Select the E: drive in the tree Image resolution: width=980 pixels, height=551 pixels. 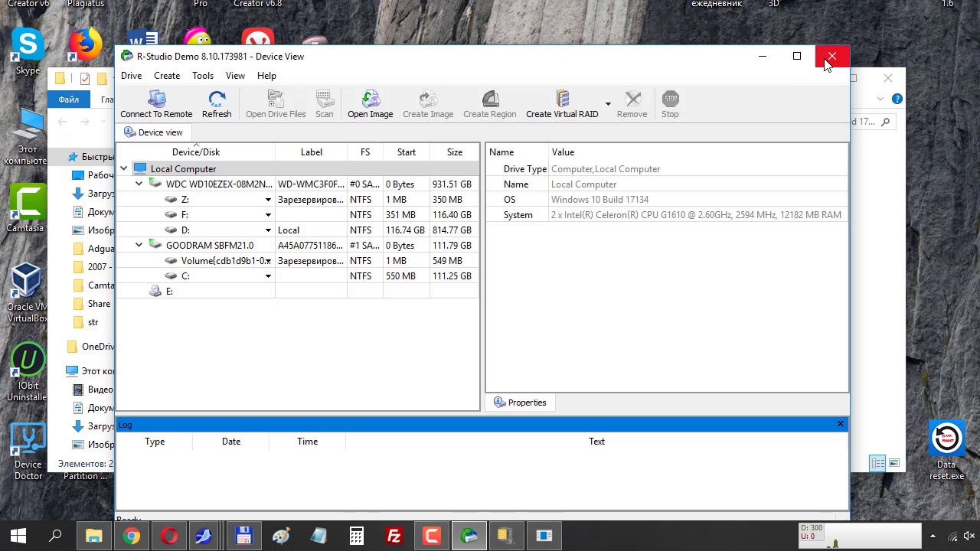click(169, 292)
